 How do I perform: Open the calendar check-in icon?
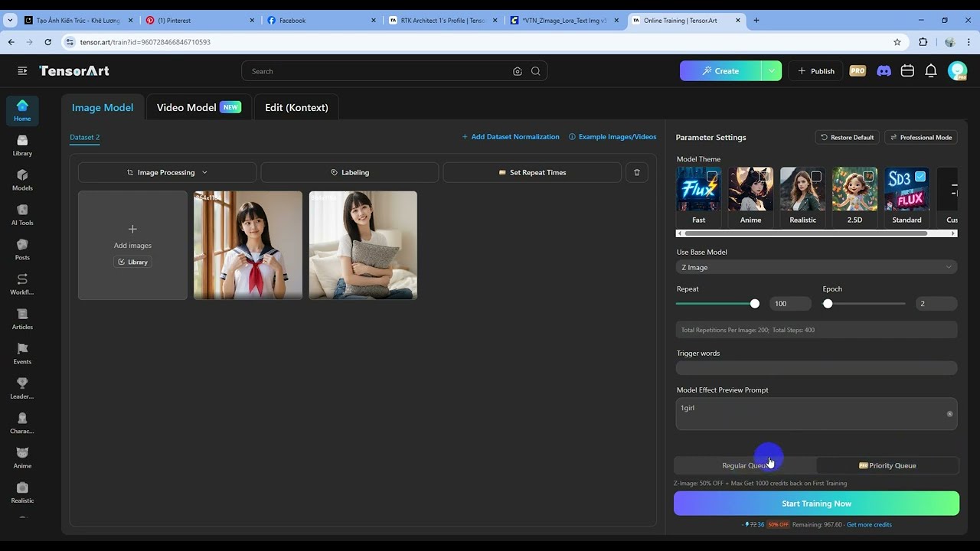907,70
